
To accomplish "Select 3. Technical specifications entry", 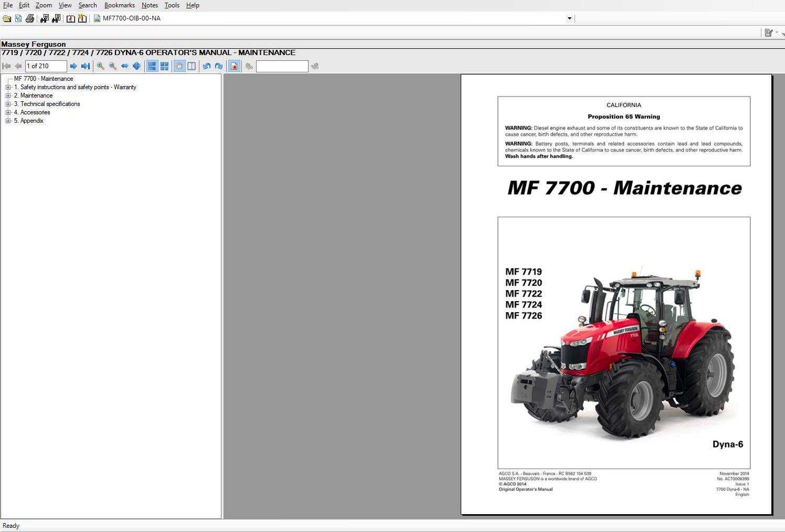I will [x=47, y=104].
